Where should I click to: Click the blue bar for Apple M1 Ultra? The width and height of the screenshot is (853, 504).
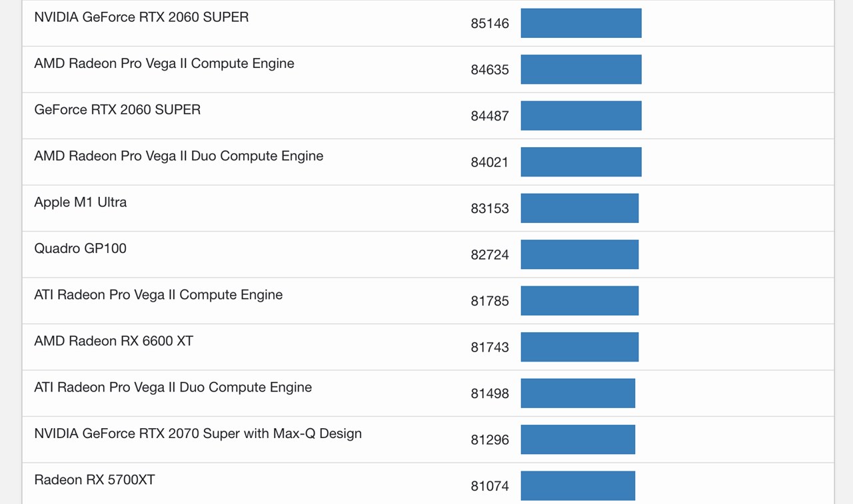click(579, 208)
